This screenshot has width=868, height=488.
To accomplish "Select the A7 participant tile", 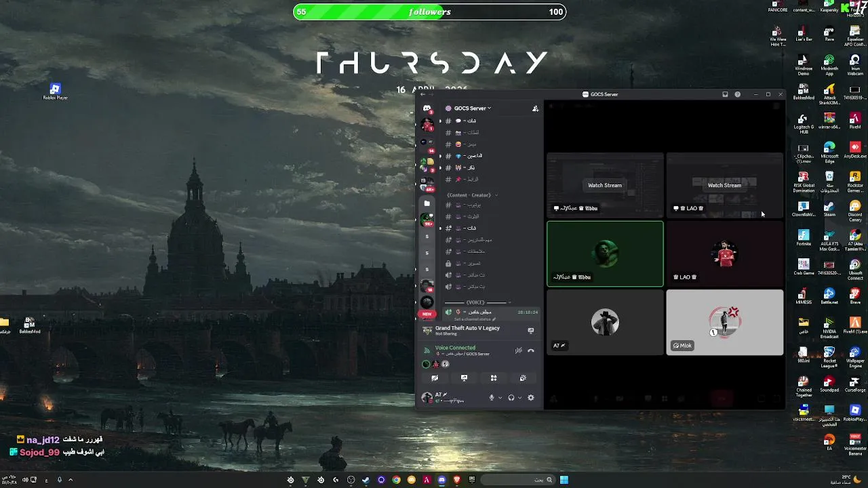I will pyautogui.click(x=605, y=323).
